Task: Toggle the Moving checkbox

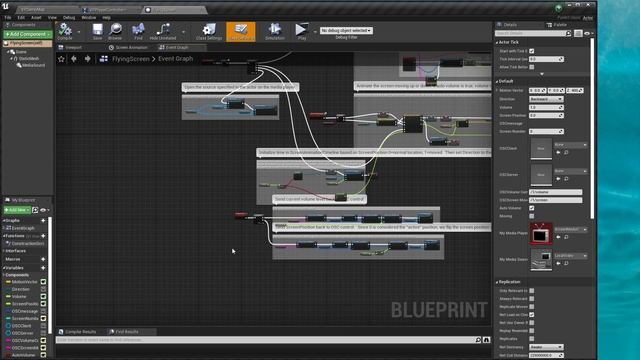Action: click(531, 216)
